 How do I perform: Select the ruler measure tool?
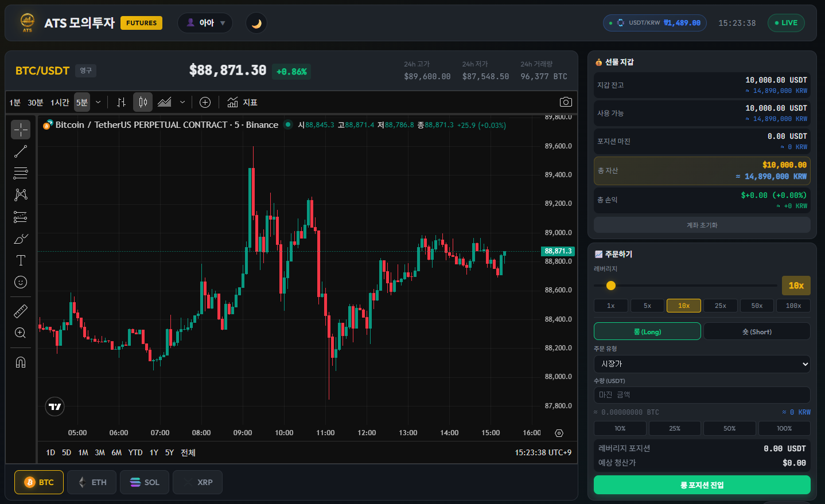point(21,311)
